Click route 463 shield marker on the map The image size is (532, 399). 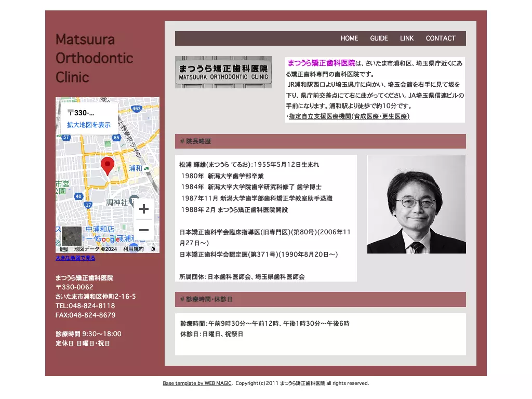(137, 109)
